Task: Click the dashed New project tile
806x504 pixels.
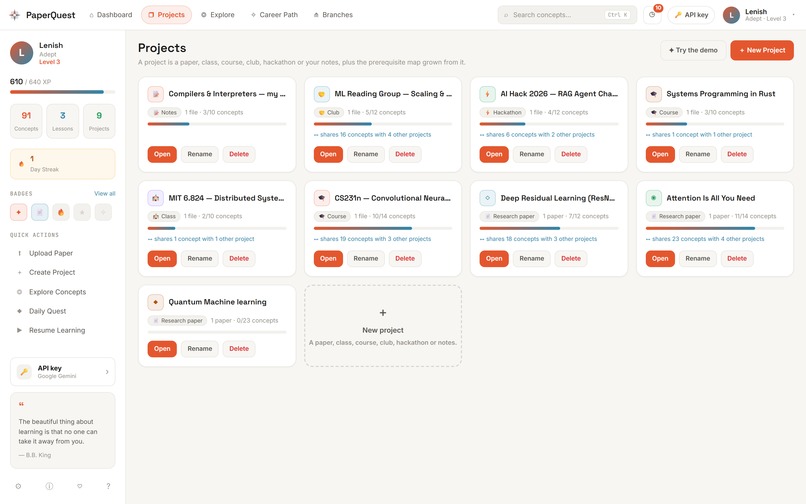Action: tap(383, 326)
